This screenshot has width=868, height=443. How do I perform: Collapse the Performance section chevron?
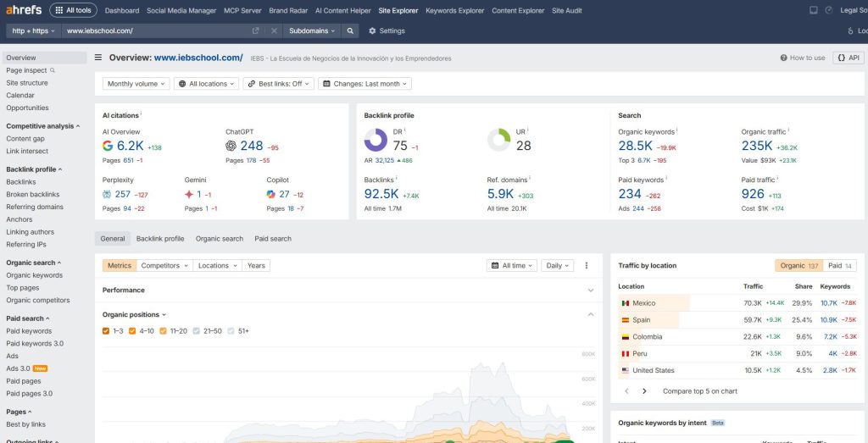point(591,290)
